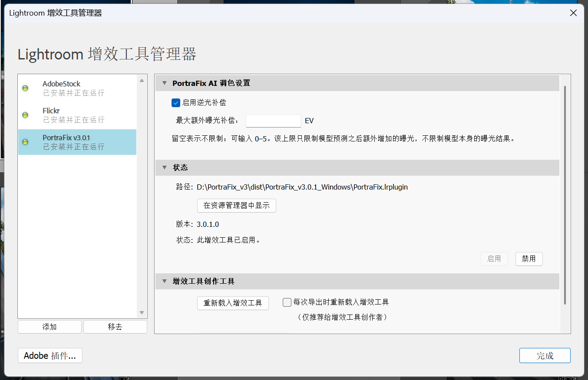Screen dimensions: 588x380
Task: Click 在资源管理器中显示 button
Action: (237, 206)
